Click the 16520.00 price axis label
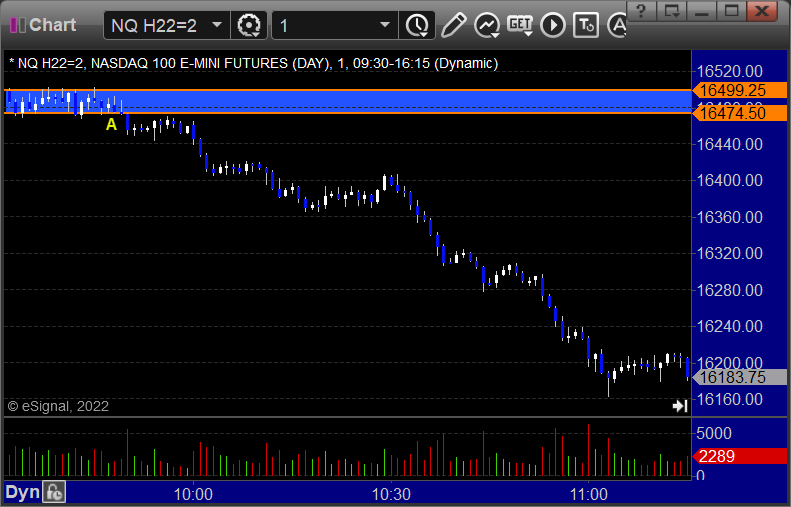The image size is (791, 507). [x=729, y=71]
